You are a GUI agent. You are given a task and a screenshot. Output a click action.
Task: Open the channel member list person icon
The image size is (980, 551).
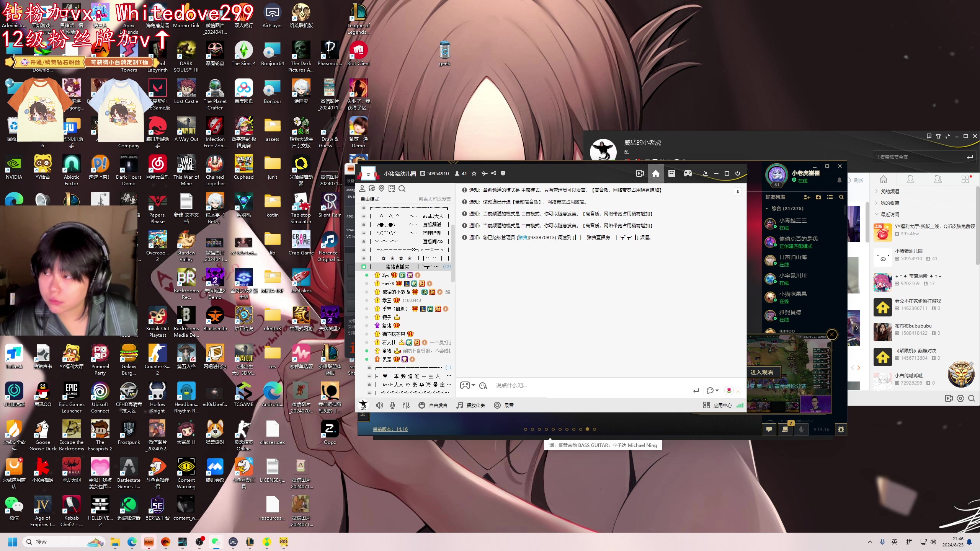coord(362,188)
